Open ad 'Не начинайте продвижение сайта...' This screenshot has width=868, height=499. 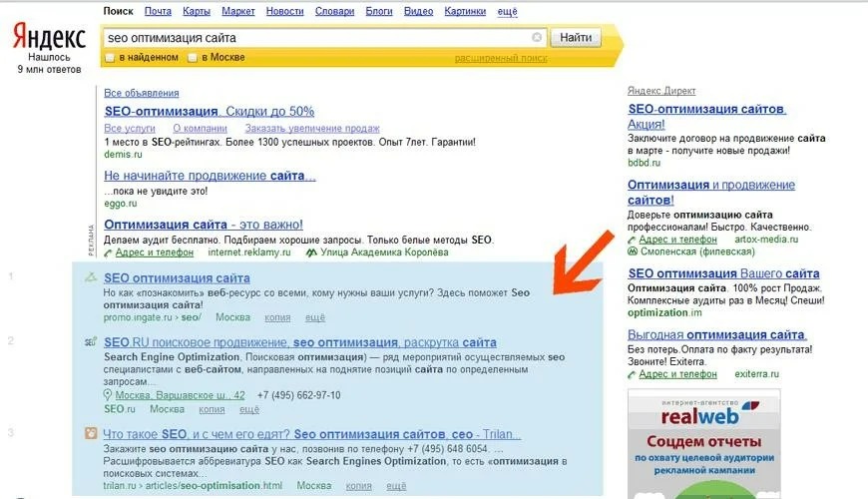[x=210, y=176]
